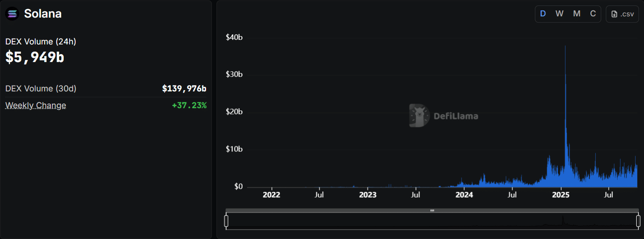644x239 pixels.
Task: Click the $5,949b 24h volume value
Action: [35, 57]
